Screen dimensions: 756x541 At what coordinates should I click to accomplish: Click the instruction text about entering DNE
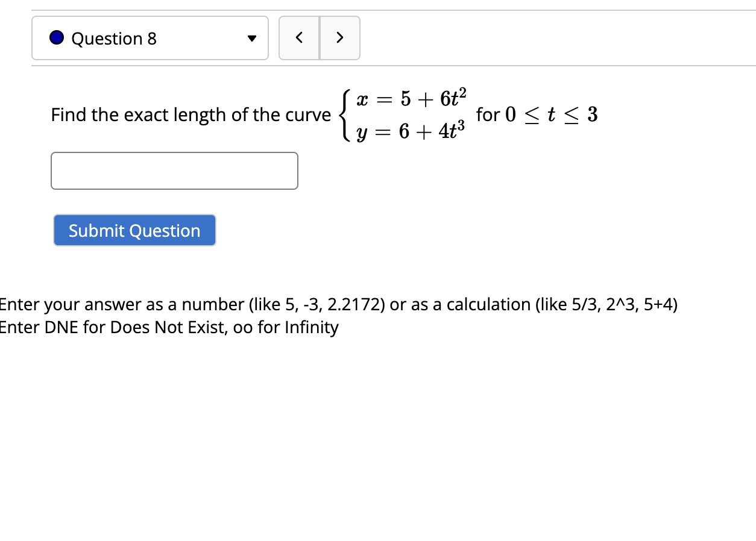[x=169, y=327]
